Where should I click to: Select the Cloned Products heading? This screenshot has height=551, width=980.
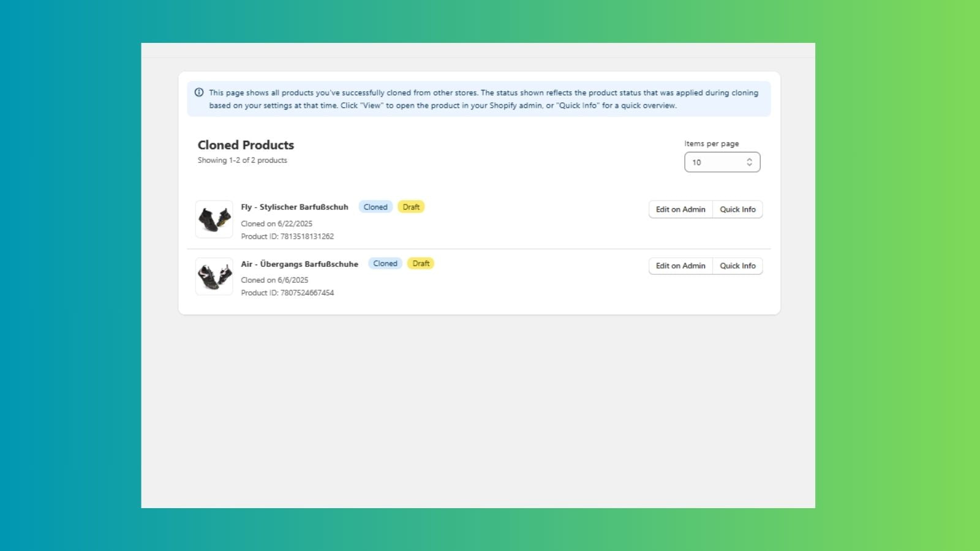tap(245, 145)
